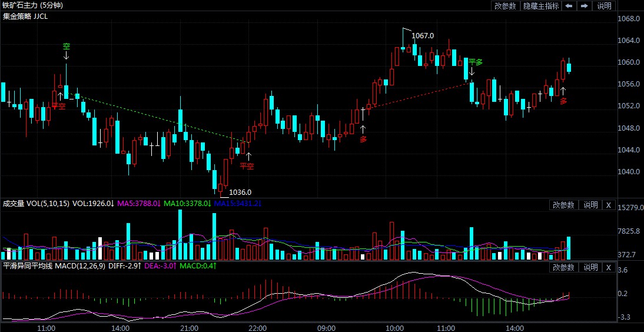Select the 1036.0 low price label
Screen dimensions: 644x332
coord(240,192)
